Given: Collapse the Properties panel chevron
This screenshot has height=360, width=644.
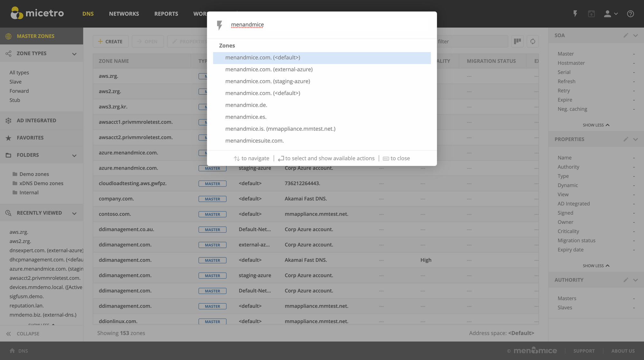Looking at the screenshot, I should coord(636,139).
